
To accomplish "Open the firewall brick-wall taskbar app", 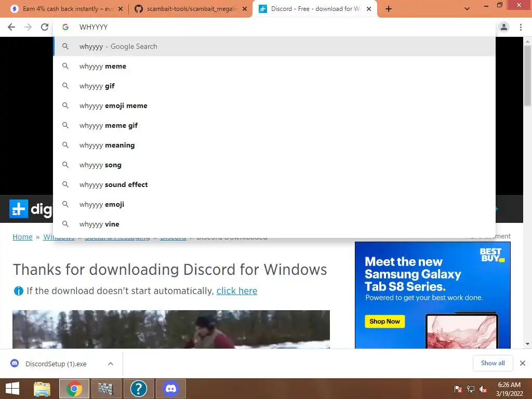I will (106, 389).
